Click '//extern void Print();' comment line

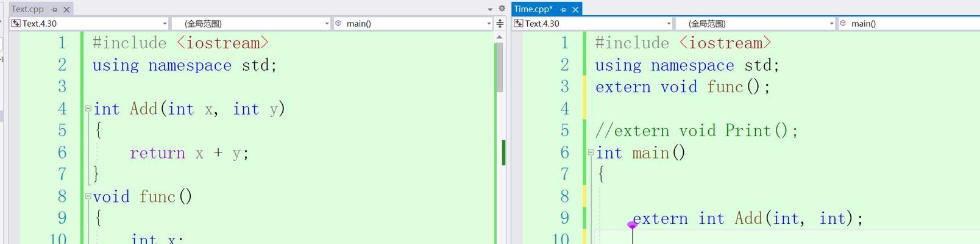697,131
